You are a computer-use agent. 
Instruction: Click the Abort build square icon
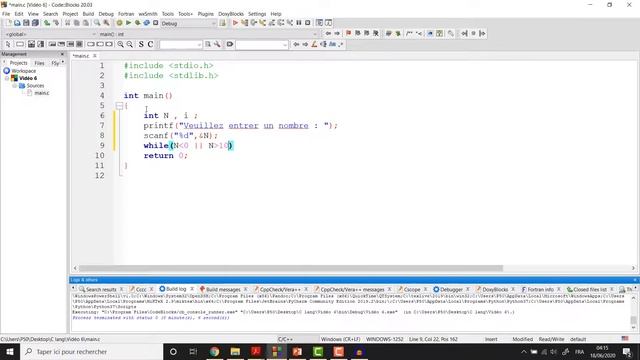(156, 23)
